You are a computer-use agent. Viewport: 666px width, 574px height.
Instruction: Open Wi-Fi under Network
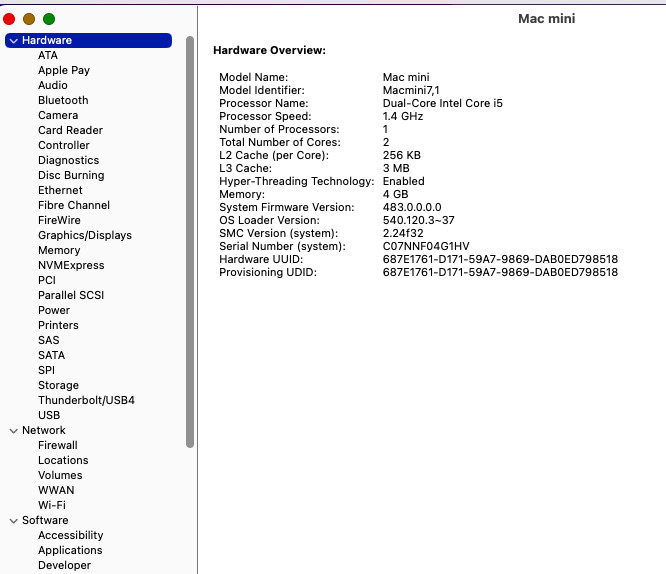tap(52, 505)
